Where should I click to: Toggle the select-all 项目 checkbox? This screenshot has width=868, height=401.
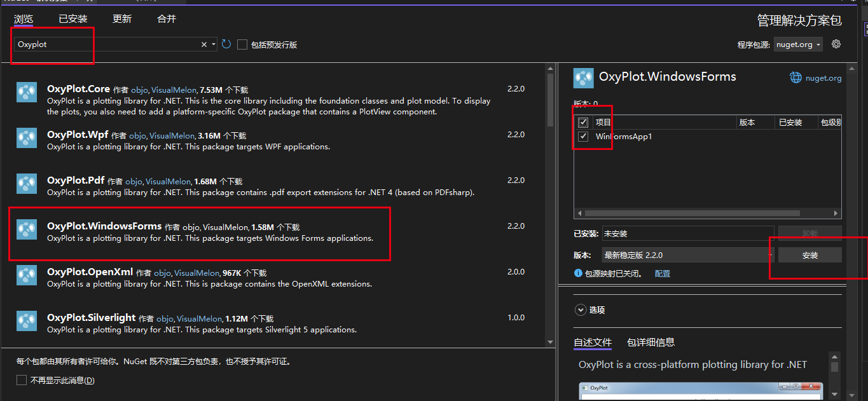(583, 122)
